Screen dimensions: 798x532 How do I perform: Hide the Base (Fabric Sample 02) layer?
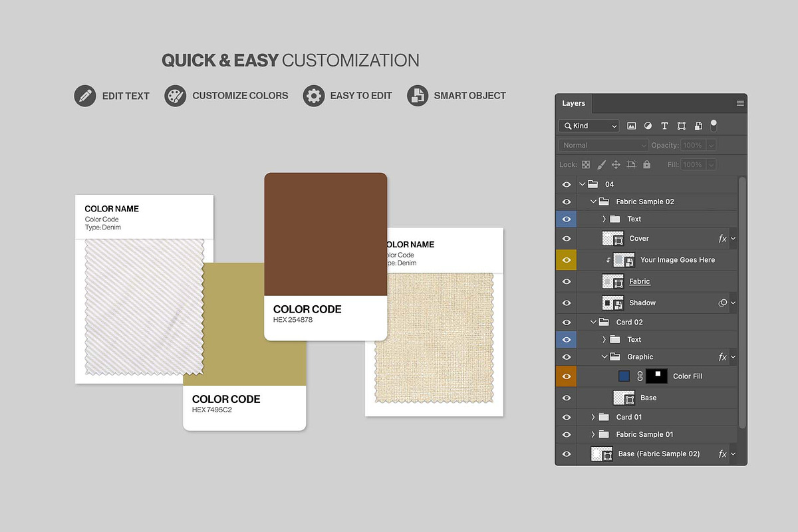pyautogui.click(x=567, y=454)
